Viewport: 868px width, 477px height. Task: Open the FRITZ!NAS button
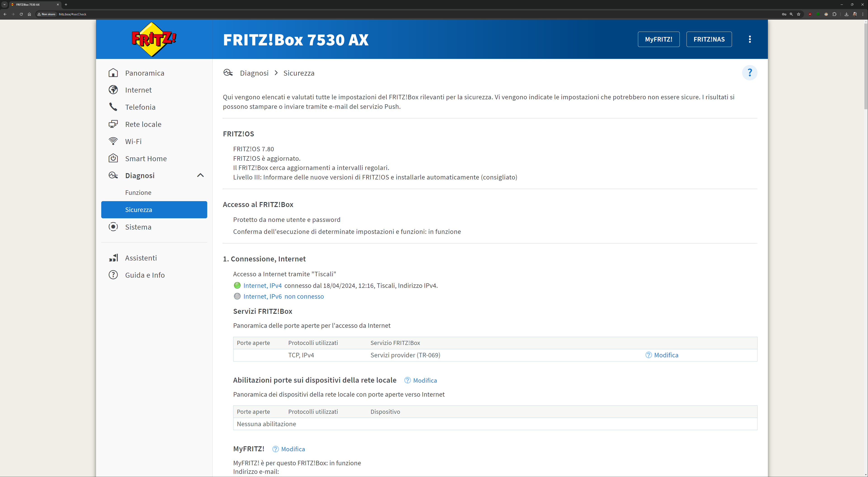pyautogui.click(x=709, y=39)
